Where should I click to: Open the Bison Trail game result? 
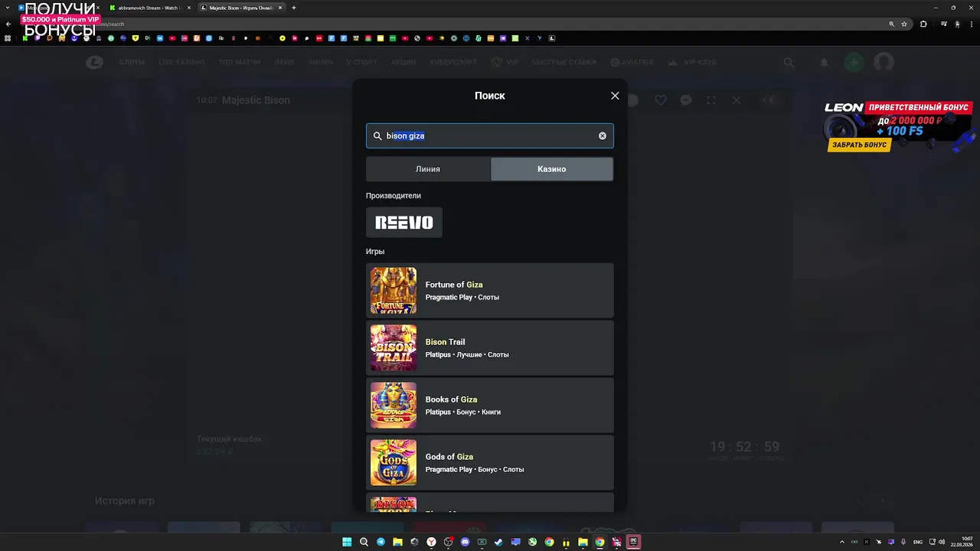(490, 348)
